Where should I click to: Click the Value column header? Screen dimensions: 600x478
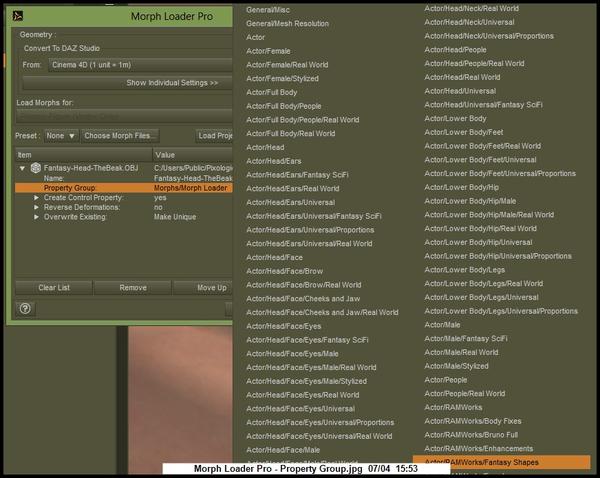(192, 155)
